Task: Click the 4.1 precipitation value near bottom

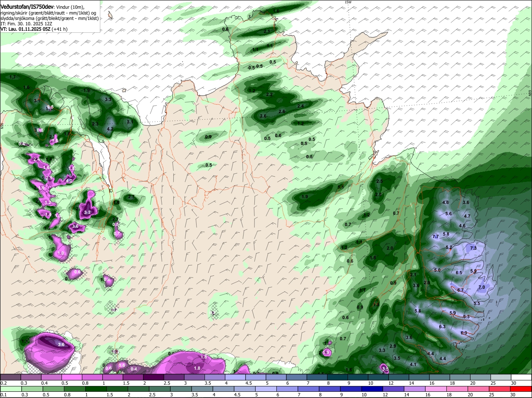Action: point(413,364)
